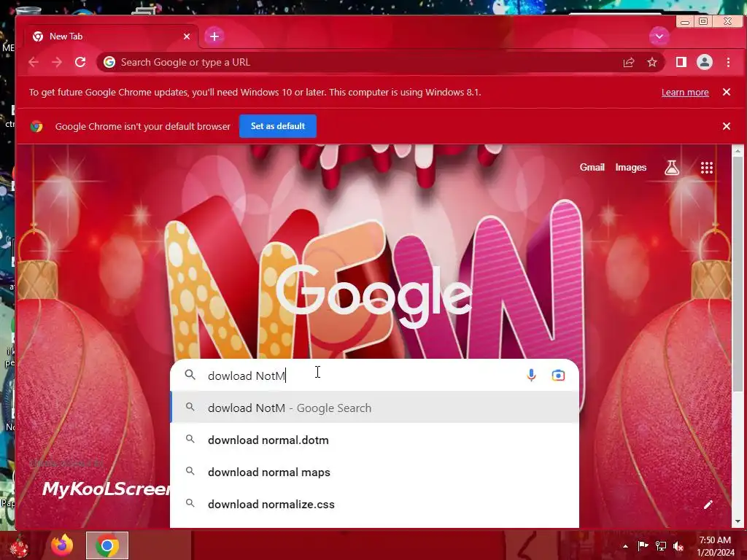Click the Set as default button

(278, 126)
